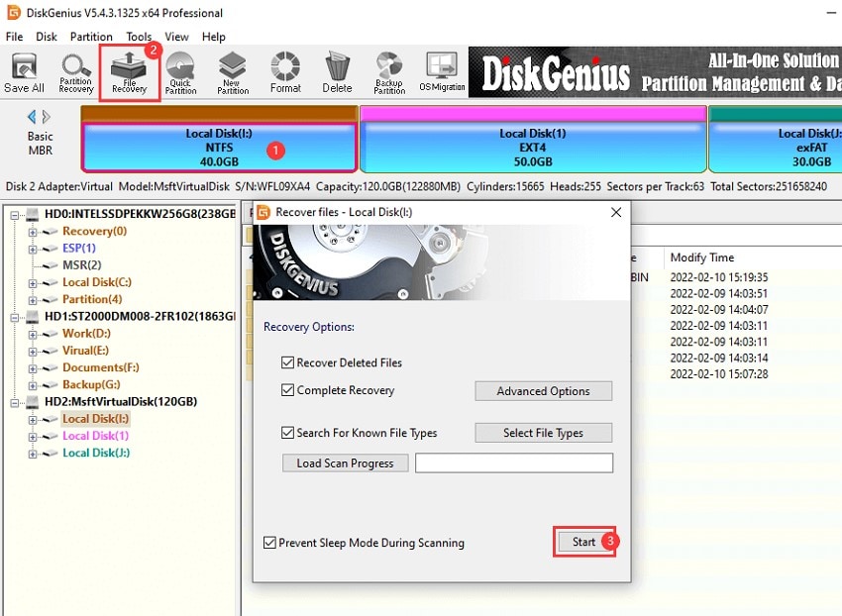Open the Tools menu
The image size is (842, 616).
click(139, 37)
